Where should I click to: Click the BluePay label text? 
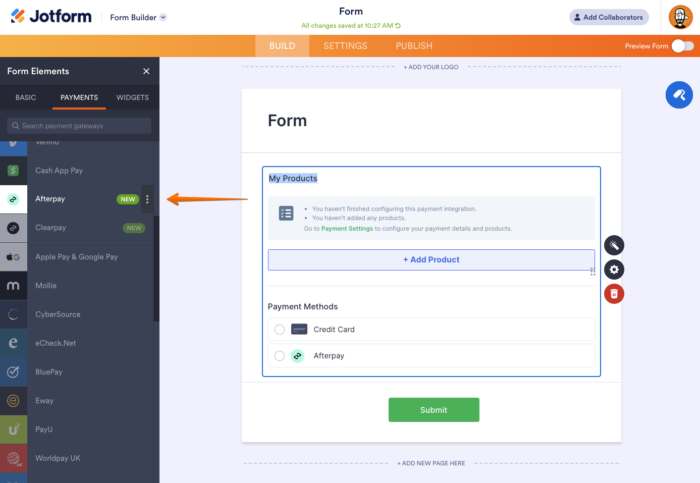point(49,372)
